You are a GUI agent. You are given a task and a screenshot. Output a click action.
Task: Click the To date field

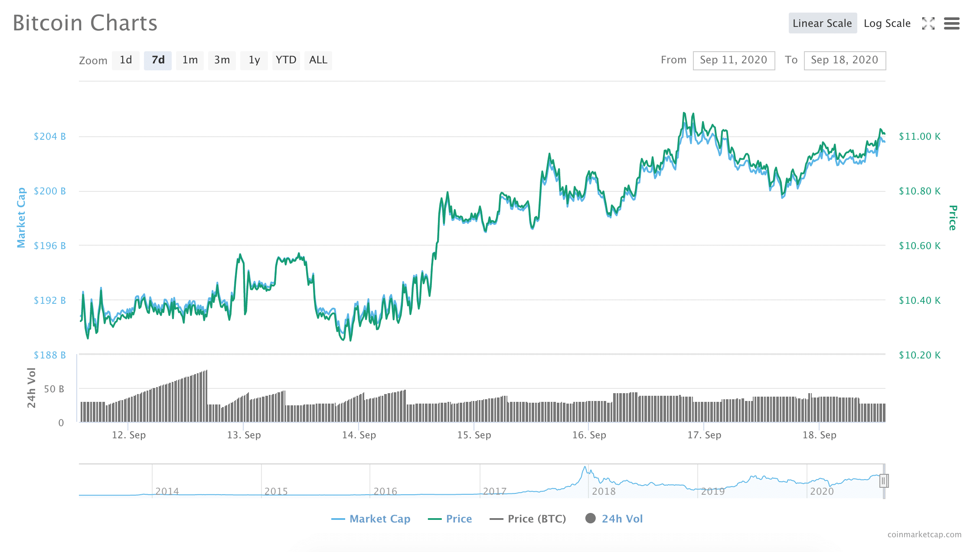[x=844, y=60]
